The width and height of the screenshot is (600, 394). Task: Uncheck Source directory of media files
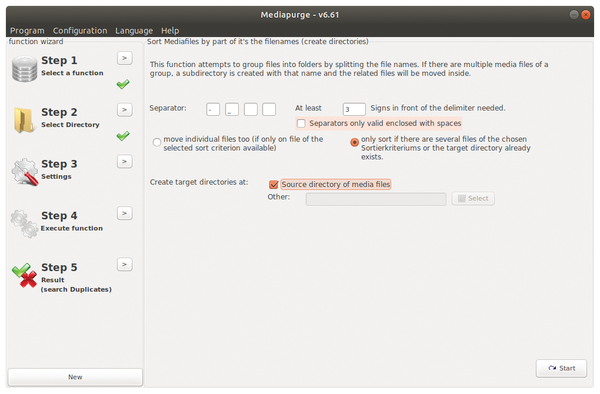[274, 185]
